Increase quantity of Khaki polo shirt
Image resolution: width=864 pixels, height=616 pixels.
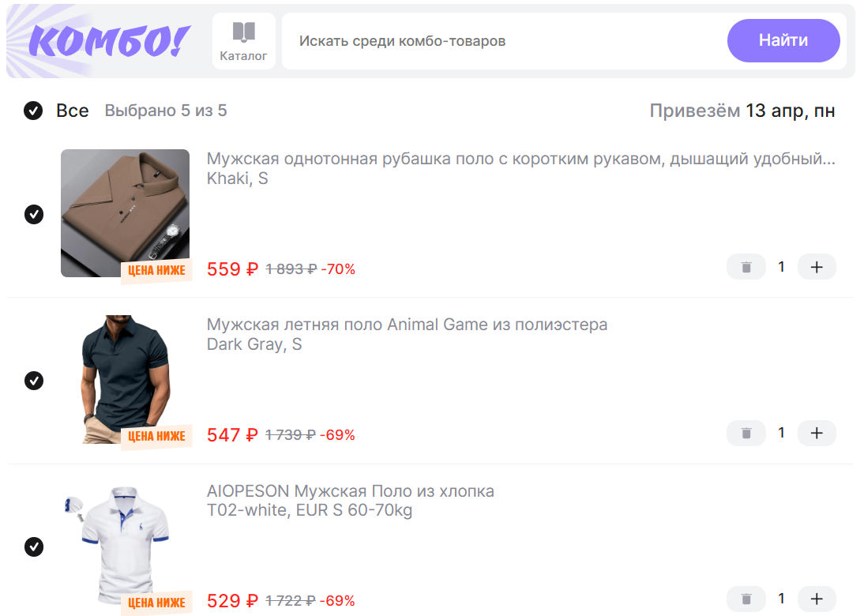[817, 267]
